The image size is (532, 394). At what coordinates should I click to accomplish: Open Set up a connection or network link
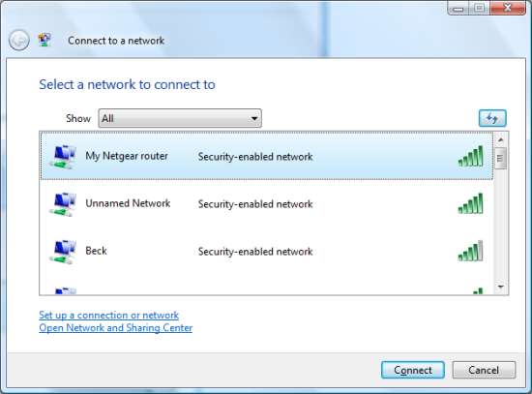click(109, 316)
